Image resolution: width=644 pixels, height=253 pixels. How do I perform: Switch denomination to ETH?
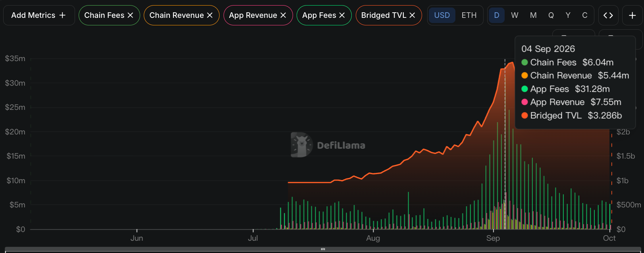point(469,15)
